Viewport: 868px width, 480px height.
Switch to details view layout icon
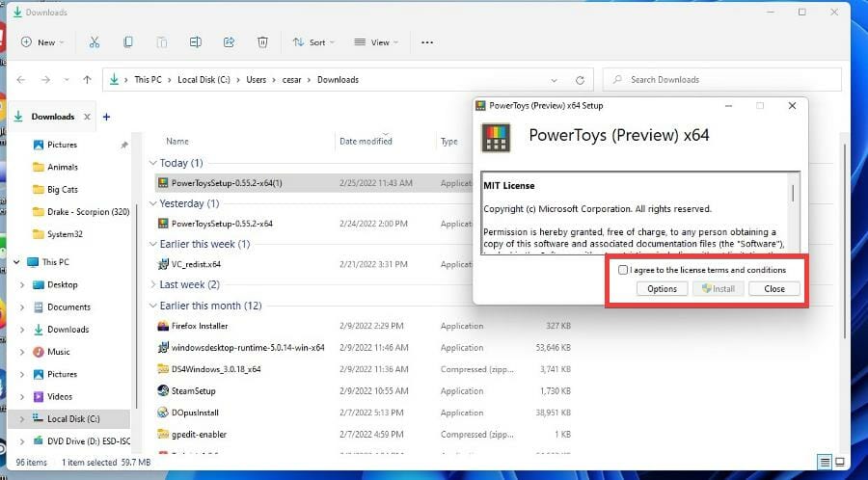(825, 462)
